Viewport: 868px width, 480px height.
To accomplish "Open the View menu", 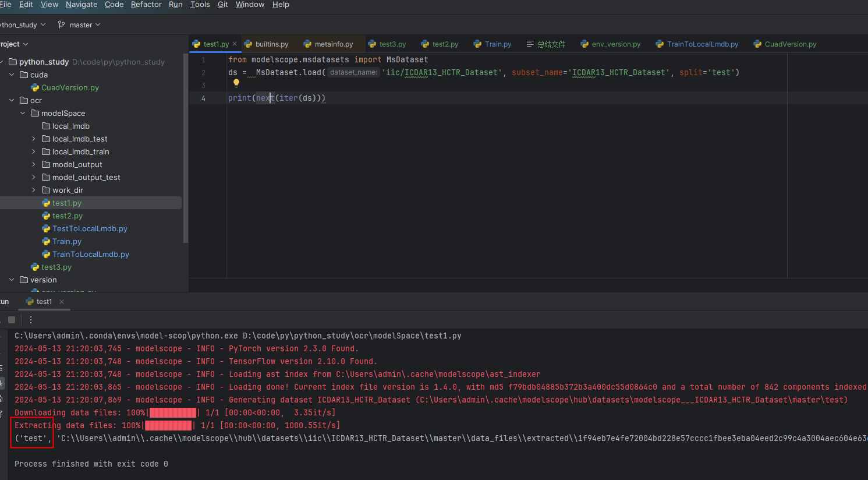I will 49,5.
